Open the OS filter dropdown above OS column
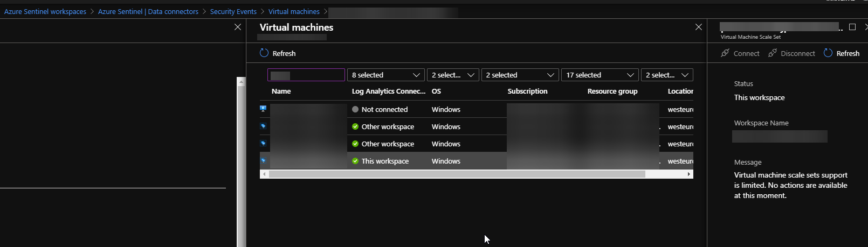 (x=453, y=75)
